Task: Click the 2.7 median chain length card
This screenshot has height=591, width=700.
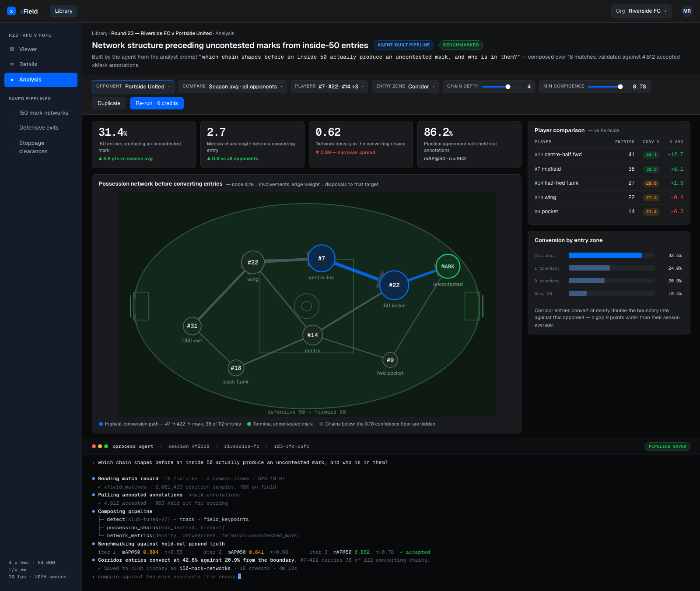Action: [x=252, y=144]
